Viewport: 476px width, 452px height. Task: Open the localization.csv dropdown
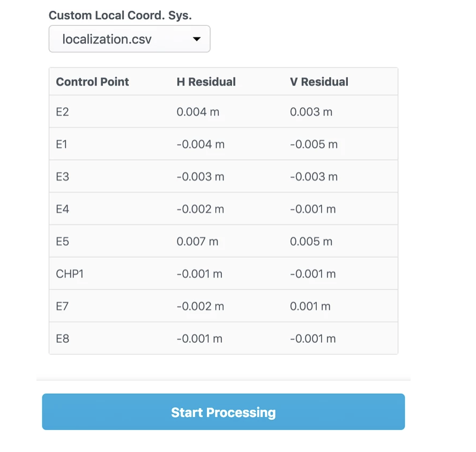[x=129, y=39]
